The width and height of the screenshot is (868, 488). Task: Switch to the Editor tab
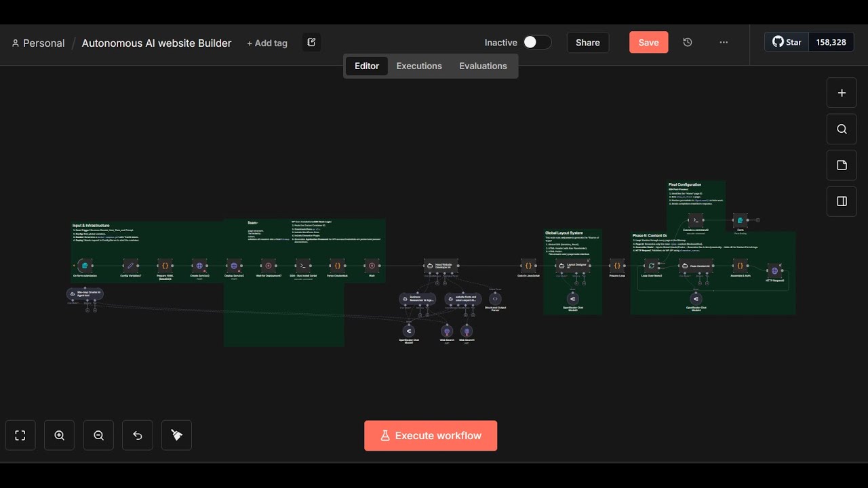(367, 66)
